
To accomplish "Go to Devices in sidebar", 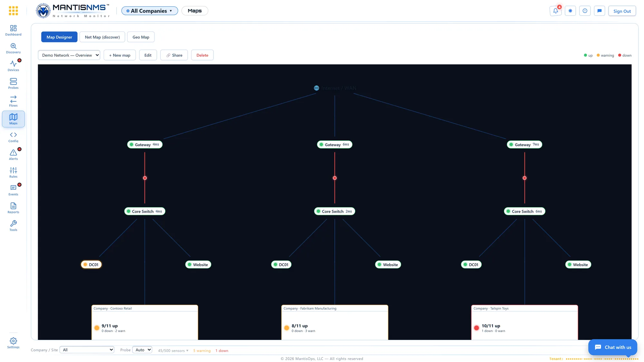I will [13, 66].
